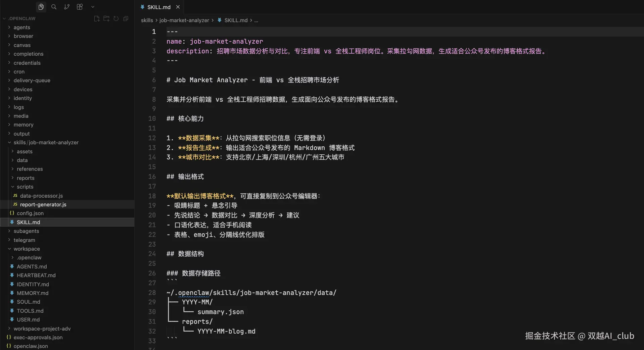Show additional views chevron in activity bar
644x350 pixels.
coord(93,7)
